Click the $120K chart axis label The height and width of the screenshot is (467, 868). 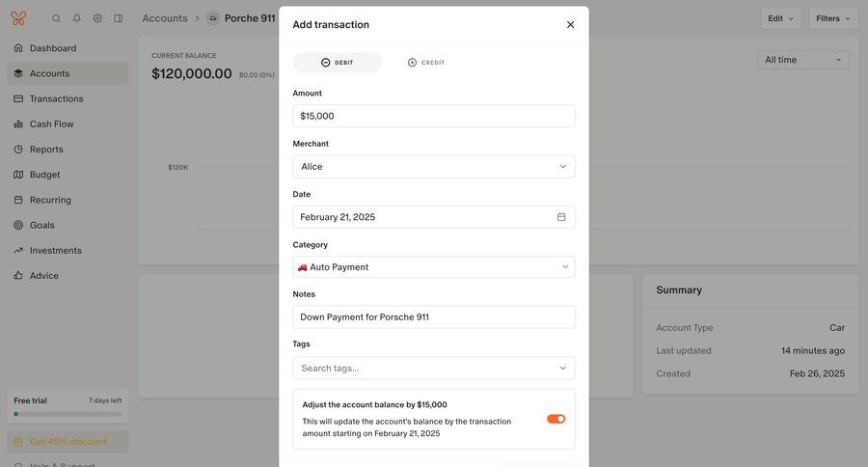[x=178, y=167]
